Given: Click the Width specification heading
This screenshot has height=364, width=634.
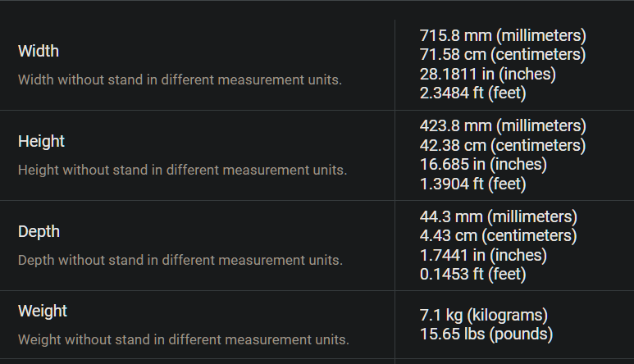Looking at the screenshot, I should point(39,52).
